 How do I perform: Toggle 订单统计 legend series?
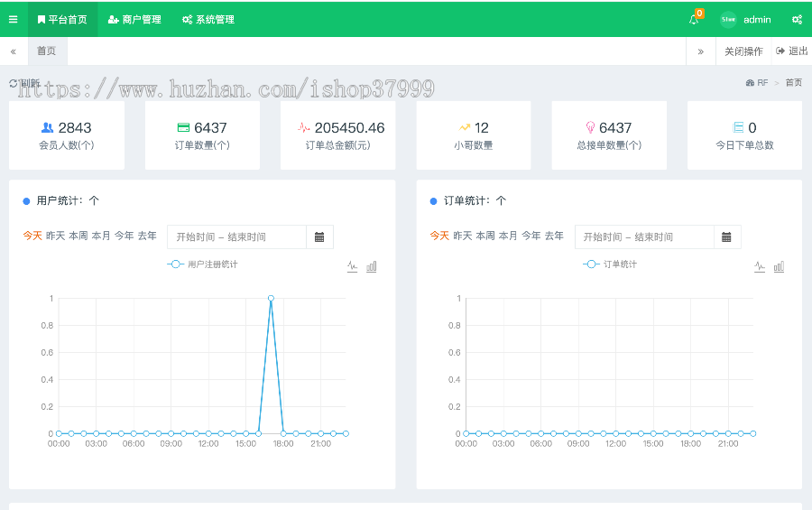[610, 264]
